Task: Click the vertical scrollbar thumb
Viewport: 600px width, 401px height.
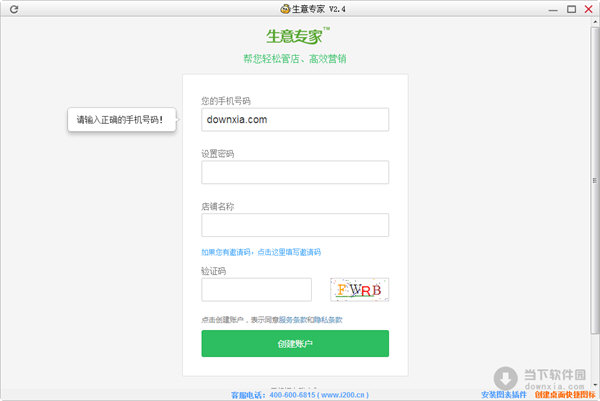Action: click(x=595, y=180)
